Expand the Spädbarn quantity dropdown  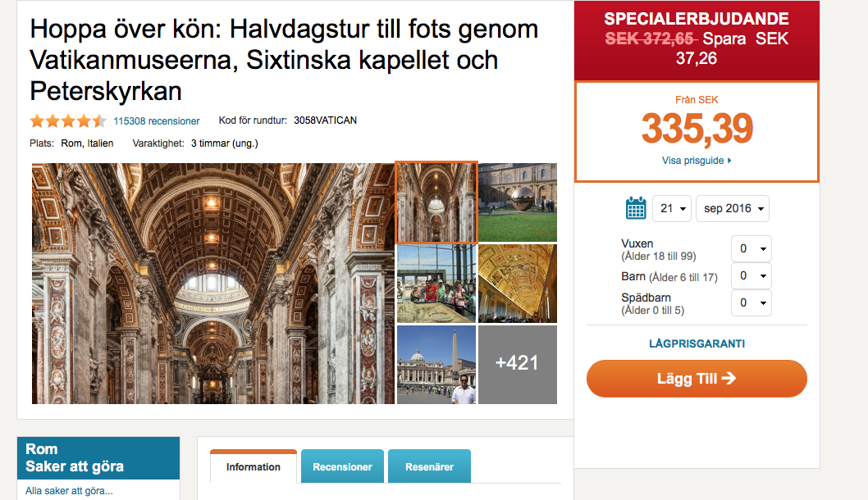click(x=752, y=302)
